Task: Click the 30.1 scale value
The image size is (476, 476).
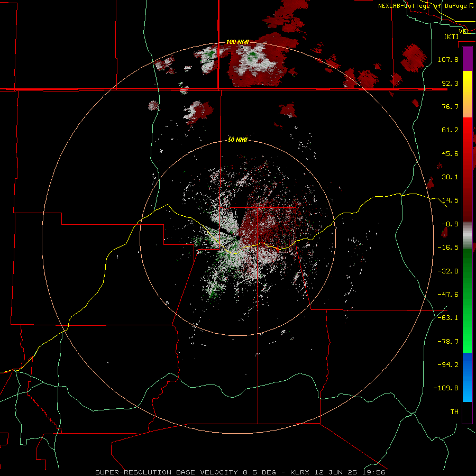Action: click(x=450, y=177)
